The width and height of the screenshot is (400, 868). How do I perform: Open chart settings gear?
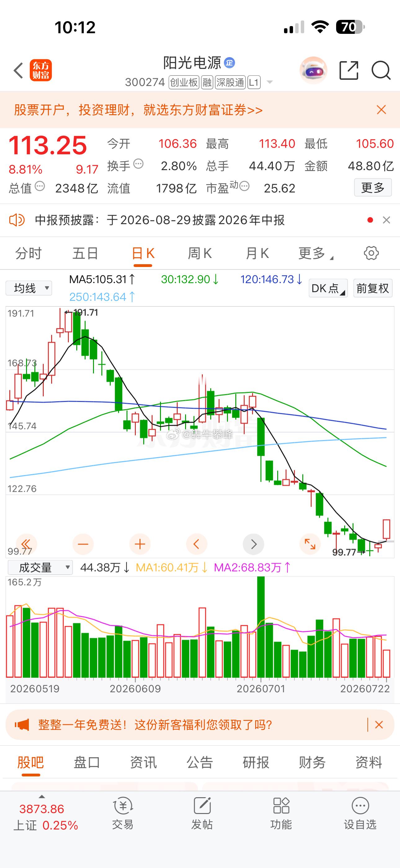tap(371, 253)
